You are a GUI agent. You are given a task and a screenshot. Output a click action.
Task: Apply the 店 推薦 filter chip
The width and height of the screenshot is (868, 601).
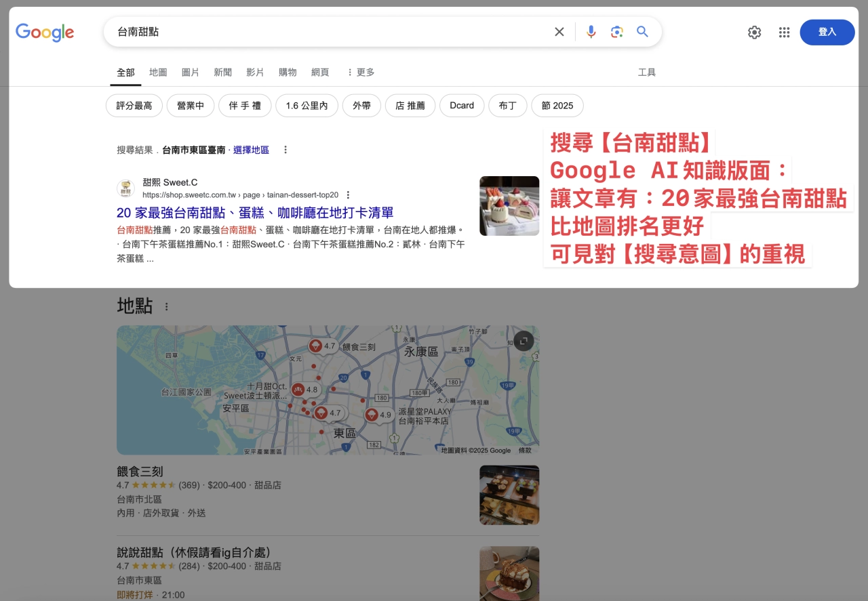pyautogui.click(x=410, y=106)
